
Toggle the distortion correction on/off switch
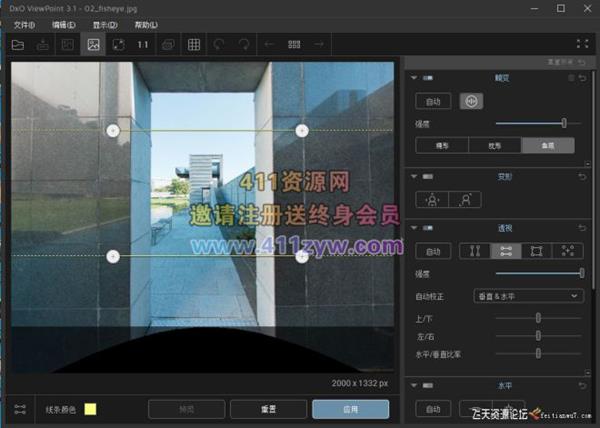pos(428,77)
